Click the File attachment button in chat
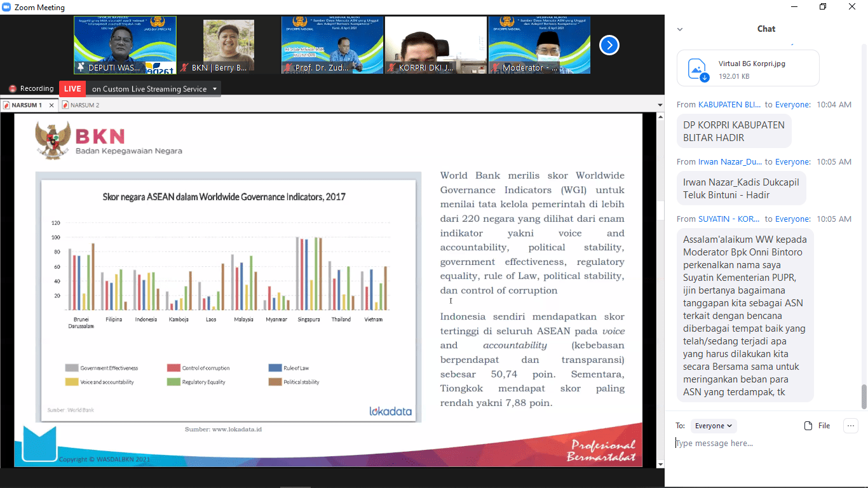 click(x=817, y=426)
